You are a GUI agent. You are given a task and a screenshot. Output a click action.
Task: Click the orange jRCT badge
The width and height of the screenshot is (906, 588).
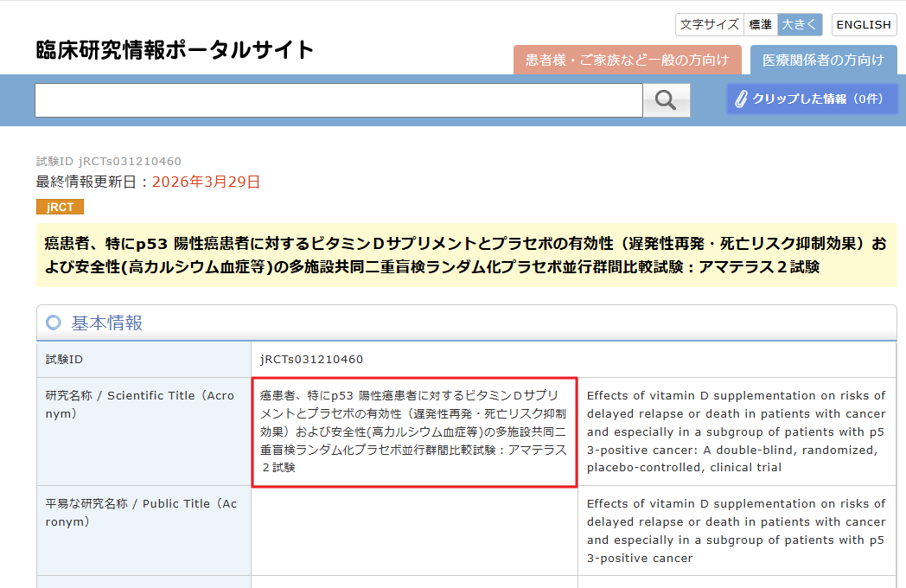tap(60, 208)
